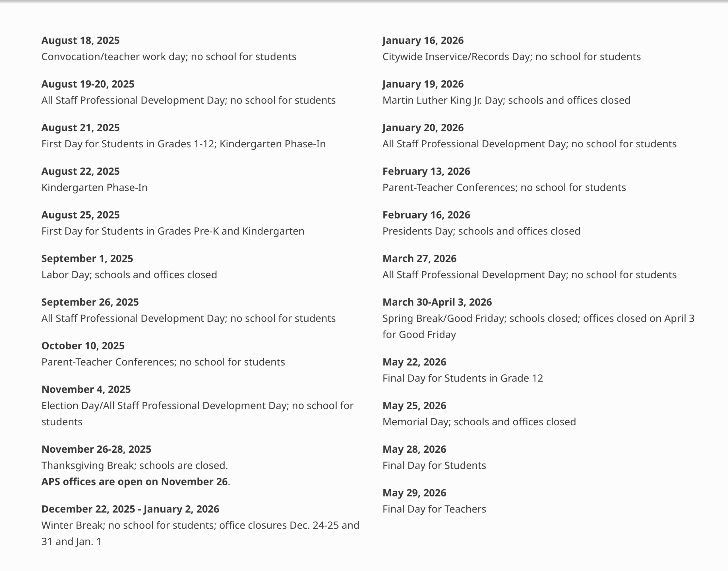Click the Spring Break/Good Friday description
The height and width of the screenshot is (571, 728).
point(538,319)
